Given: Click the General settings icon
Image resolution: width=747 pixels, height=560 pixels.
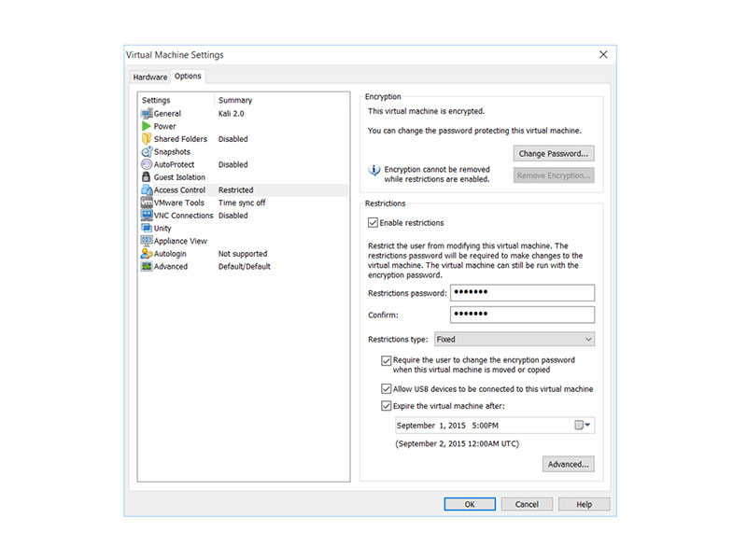Looking at the screenshot, I should click(x=147, y=114).
